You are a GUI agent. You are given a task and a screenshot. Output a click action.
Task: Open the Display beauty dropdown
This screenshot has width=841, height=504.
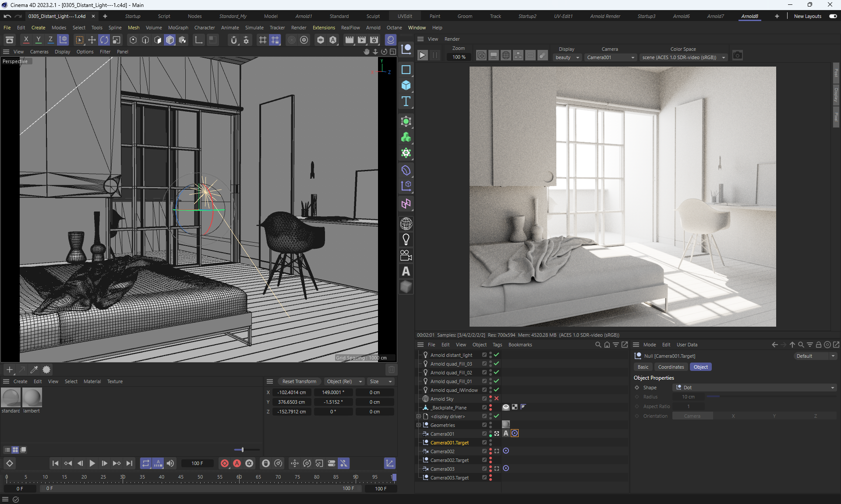567,57
